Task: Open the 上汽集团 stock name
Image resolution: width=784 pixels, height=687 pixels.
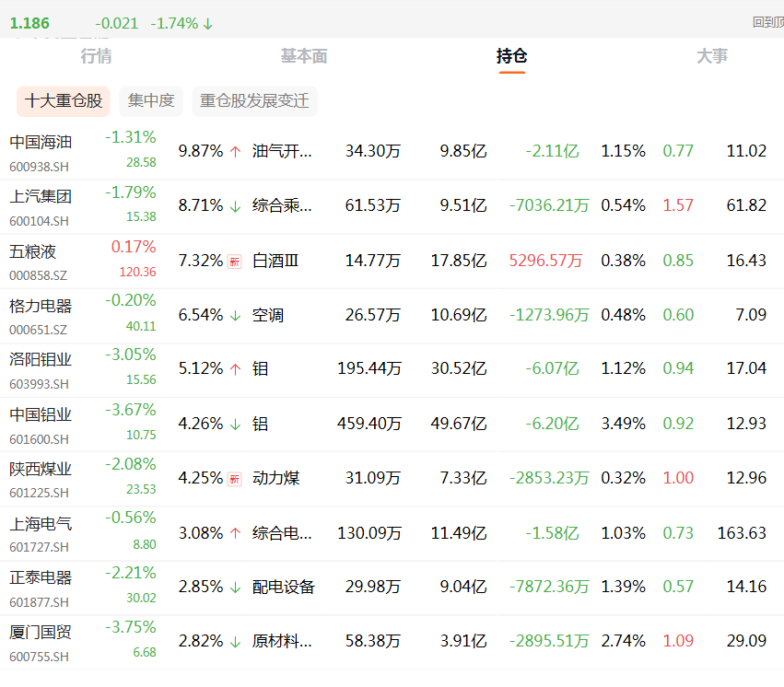Action: (x=41, y=196)
